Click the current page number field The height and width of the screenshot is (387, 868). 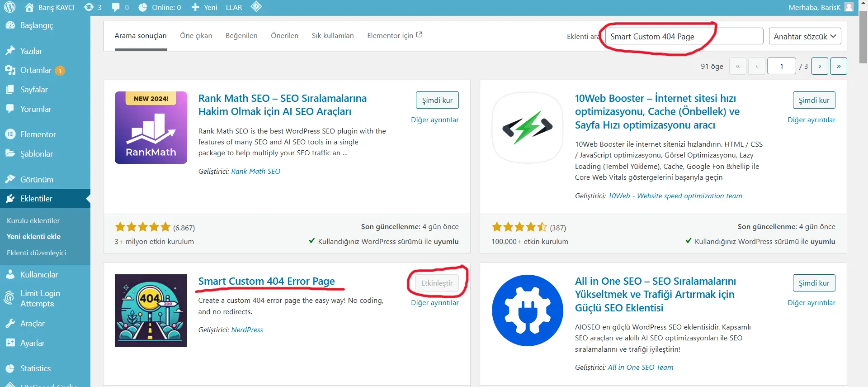pos(781,66)
